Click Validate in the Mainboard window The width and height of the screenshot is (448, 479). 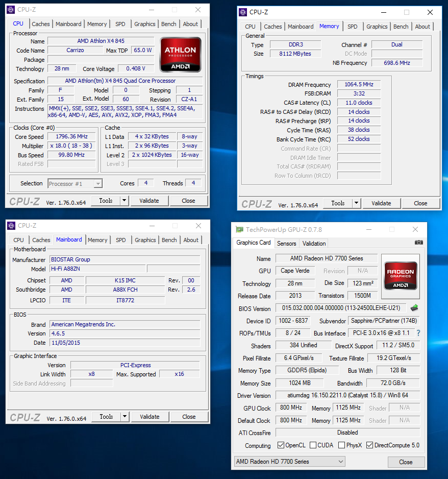(150, 417)
